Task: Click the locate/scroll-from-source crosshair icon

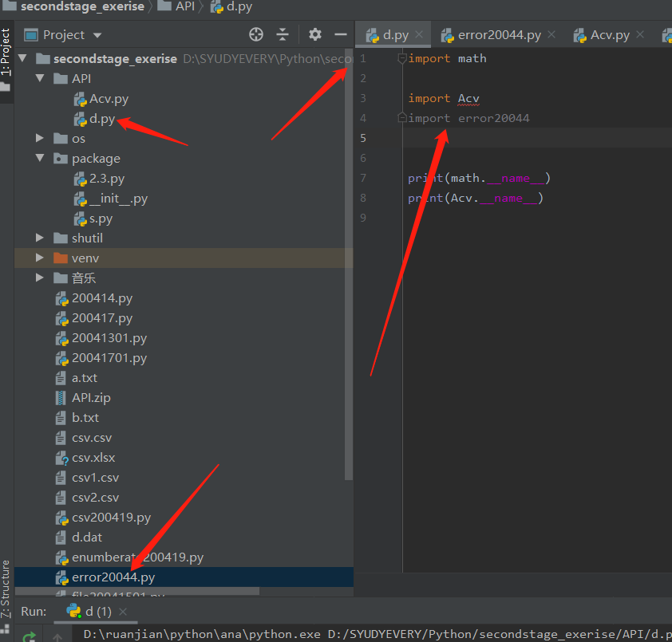Action: pyautogui.click(x=256, y=34)
